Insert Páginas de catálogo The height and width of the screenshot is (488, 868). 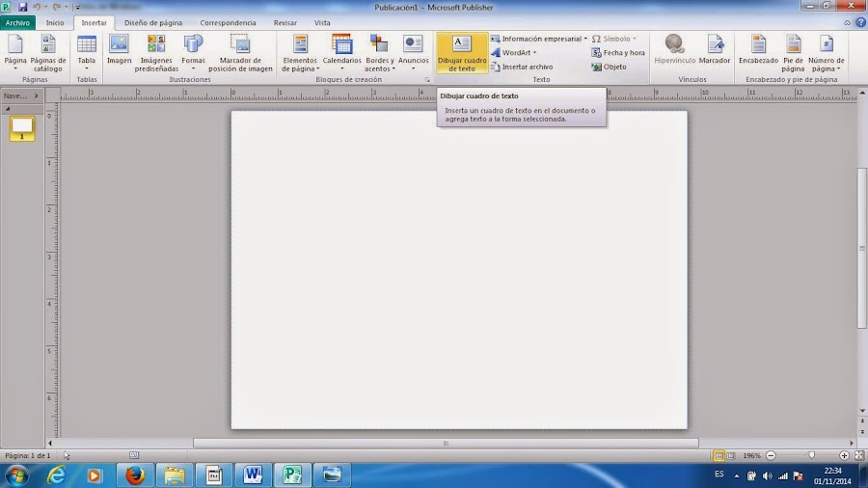48,52
